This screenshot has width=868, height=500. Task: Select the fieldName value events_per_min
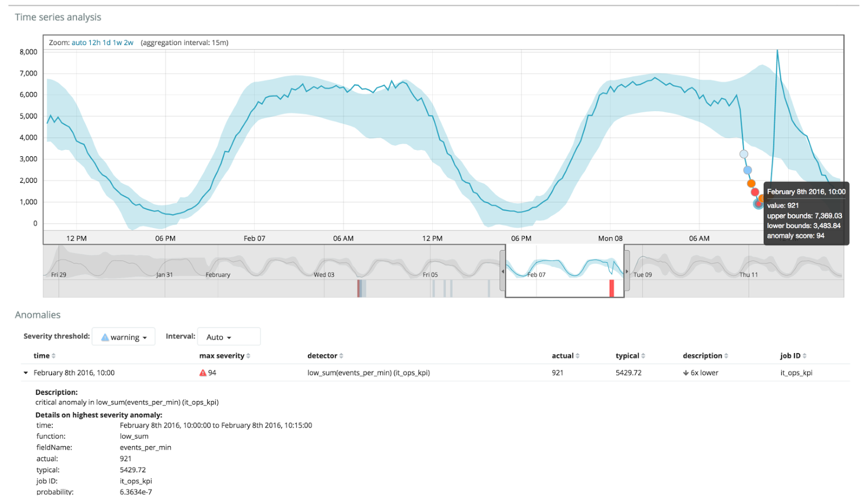click(145, 447)
